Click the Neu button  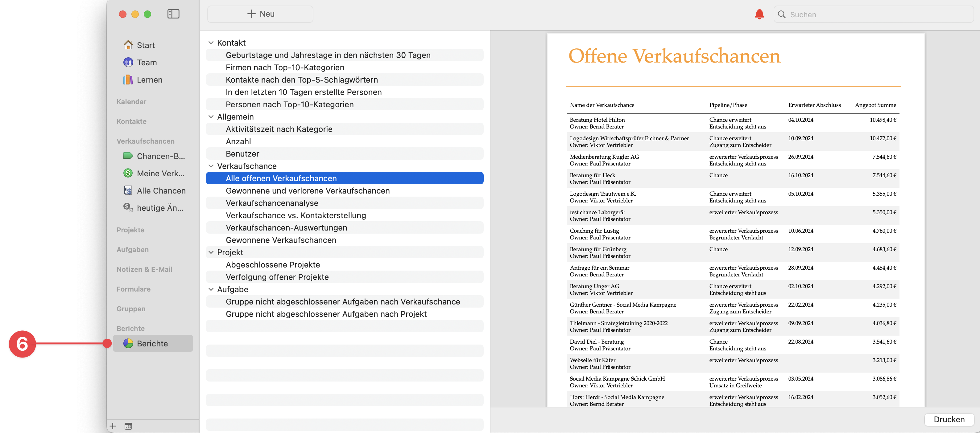pyautogui.click(x=260, y=14)
